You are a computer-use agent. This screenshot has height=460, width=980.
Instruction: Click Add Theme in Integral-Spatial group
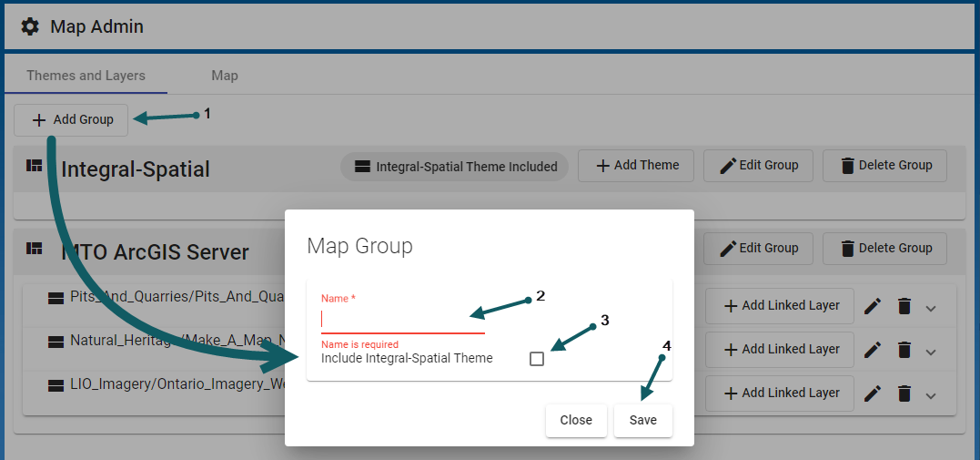tap(637, 166)
